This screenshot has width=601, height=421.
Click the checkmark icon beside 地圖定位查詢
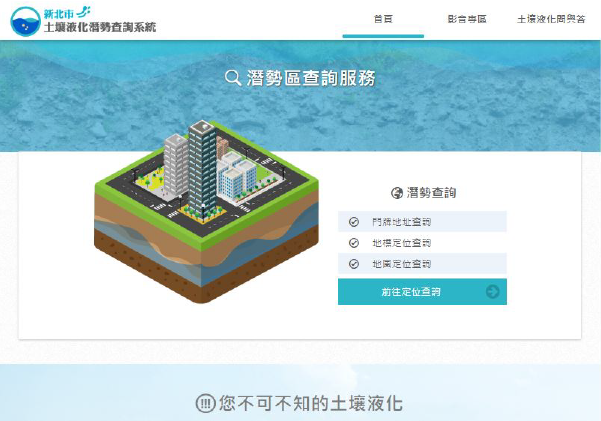pyautogui.click(x=354, y=264)
